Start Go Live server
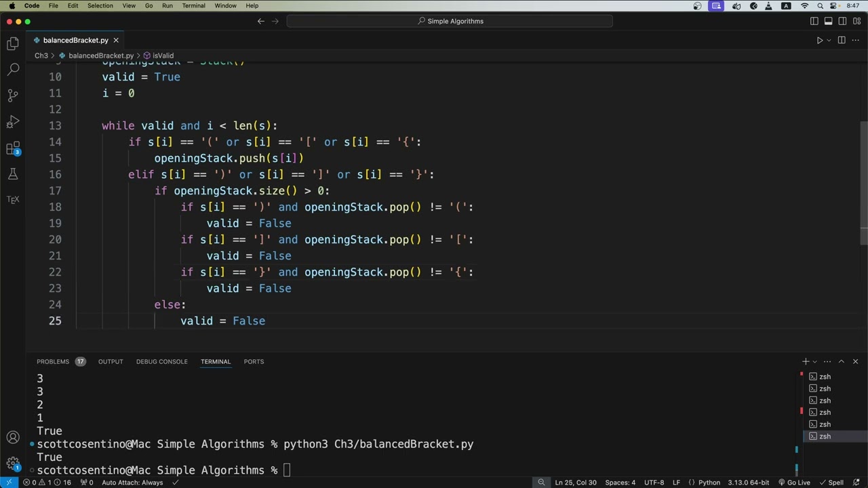 tap(793, 483)
